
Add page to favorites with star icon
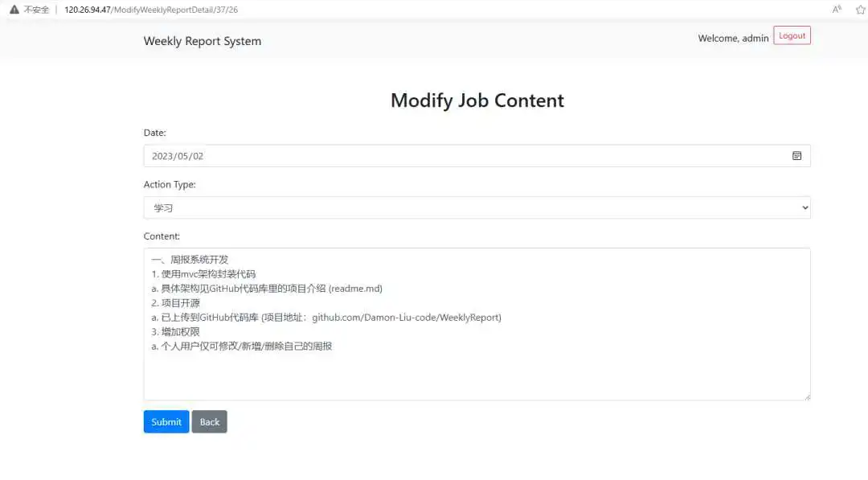pyautogui.click(x=861, y=10)
